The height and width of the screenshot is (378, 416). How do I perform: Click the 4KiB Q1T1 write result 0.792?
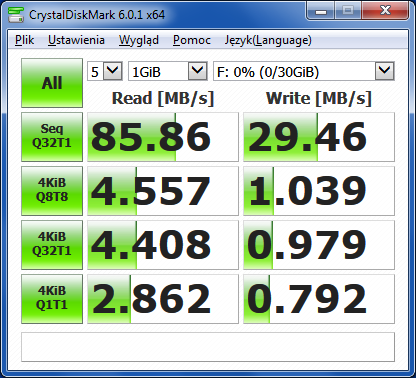click(x=319, y=299)
